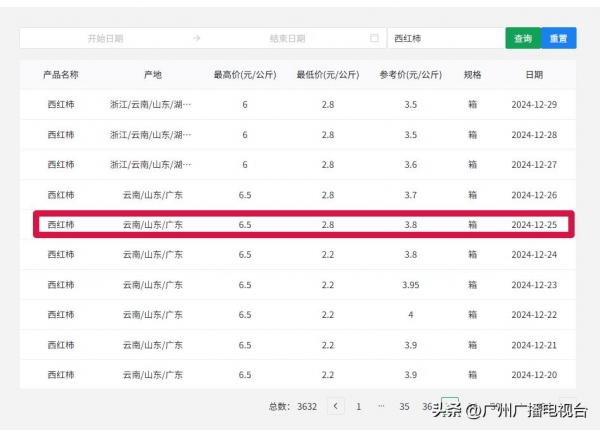This screenshot has height=430, width=600.
Task: Select the row dated 2024-12-23
Action: click(300, 285)
